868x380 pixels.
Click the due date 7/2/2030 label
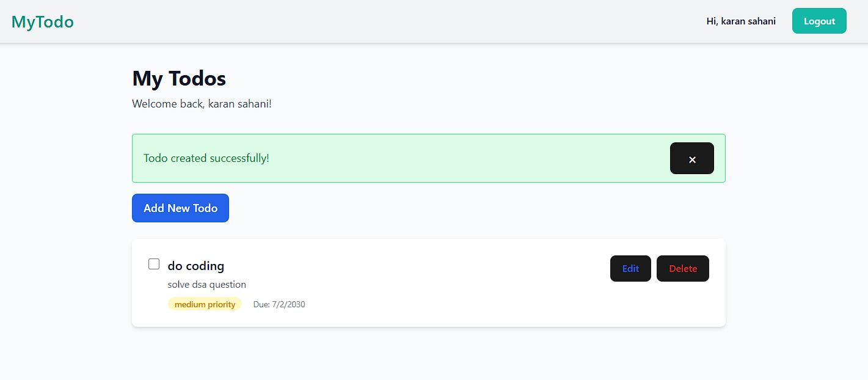click(279, 304)
